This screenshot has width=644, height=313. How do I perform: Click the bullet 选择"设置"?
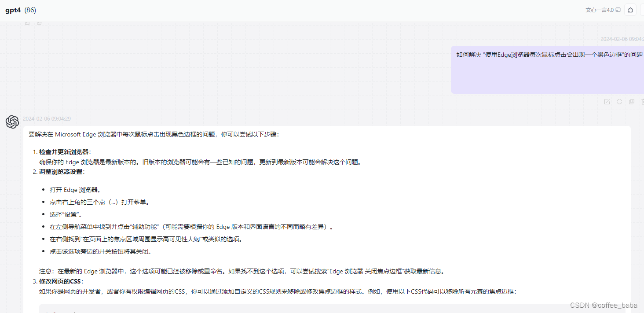click(66, 215)
